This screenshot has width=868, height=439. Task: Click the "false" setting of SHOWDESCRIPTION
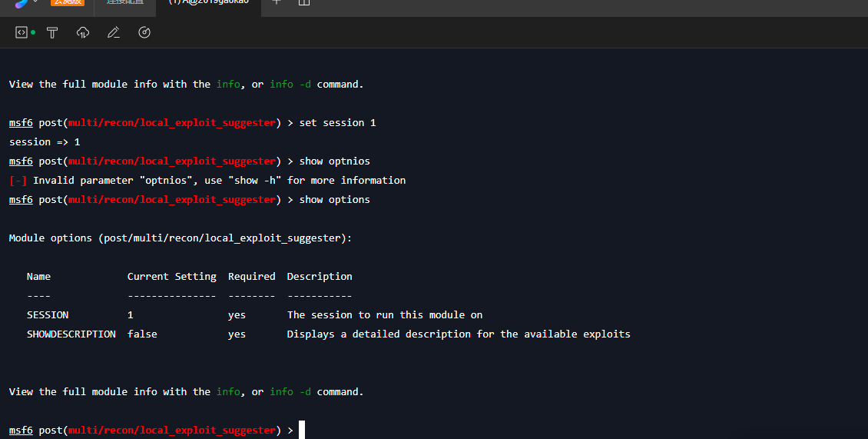(x=142, y=334)
